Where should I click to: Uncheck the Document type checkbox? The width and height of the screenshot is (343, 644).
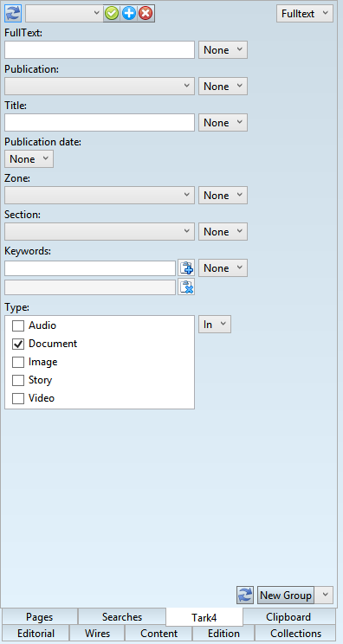18,344
